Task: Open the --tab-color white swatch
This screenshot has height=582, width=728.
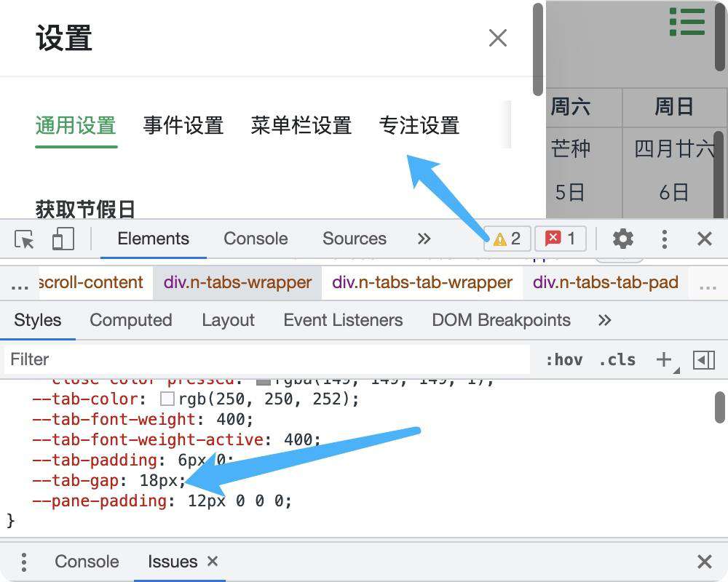Action: click(x=167, y=399)
